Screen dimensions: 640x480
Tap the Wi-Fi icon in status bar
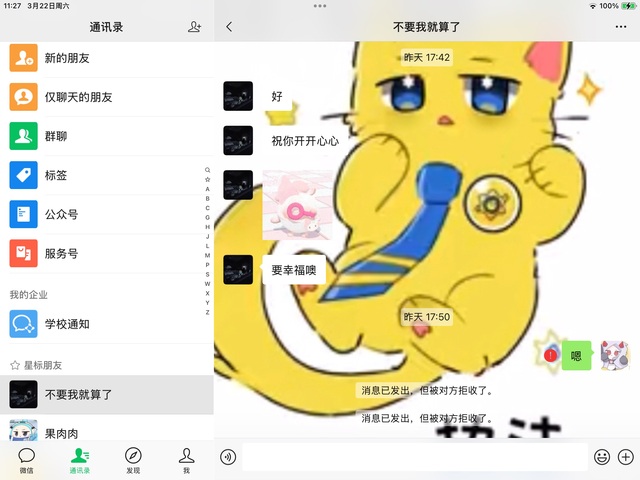[x=593, y=6]
